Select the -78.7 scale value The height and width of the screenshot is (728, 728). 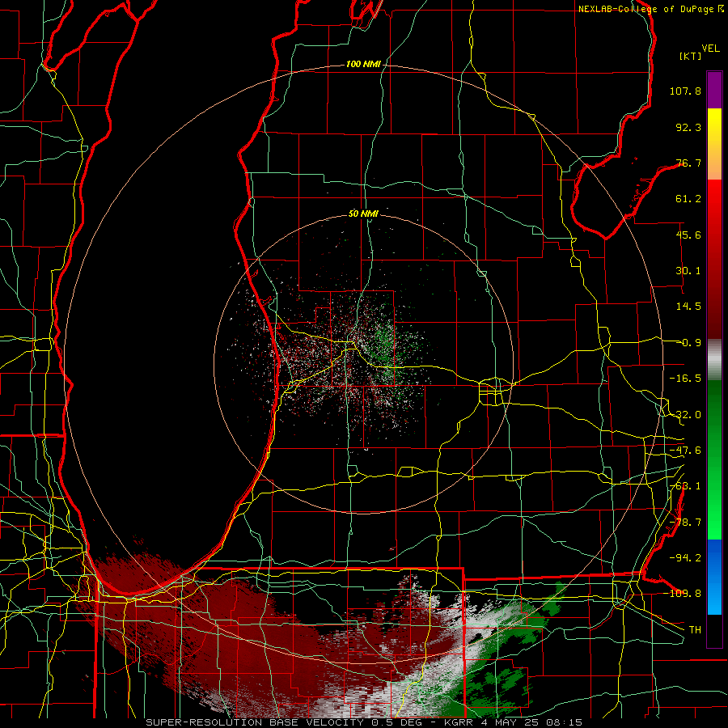[685, 523]
